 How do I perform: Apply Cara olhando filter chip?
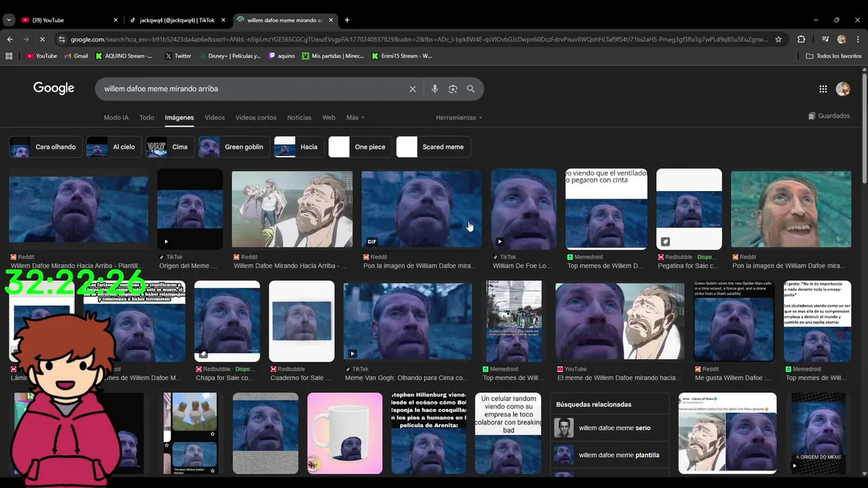click(46, 147)
